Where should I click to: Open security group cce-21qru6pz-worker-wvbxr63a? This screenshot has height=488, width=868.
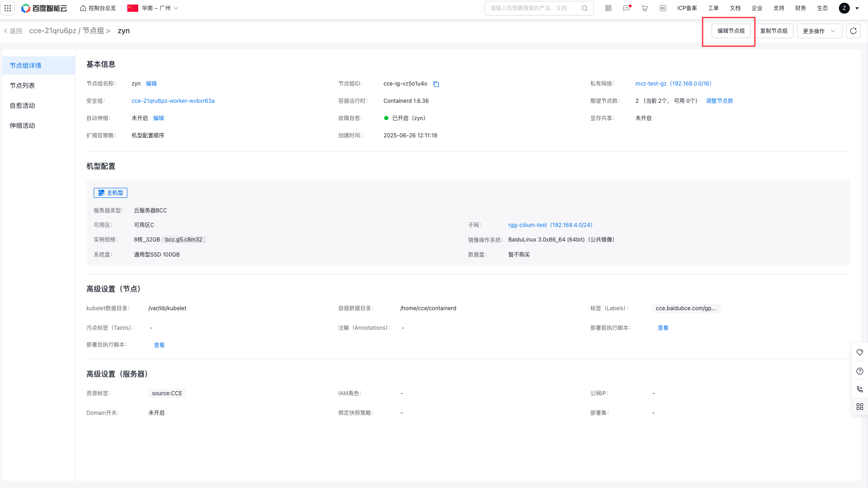click(173, 101)
